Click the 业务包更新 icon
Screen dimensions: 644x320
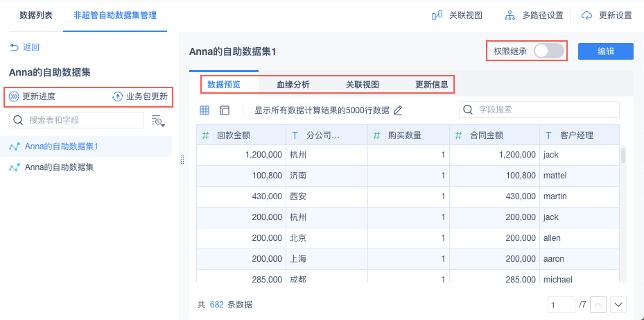coord(118,96)
